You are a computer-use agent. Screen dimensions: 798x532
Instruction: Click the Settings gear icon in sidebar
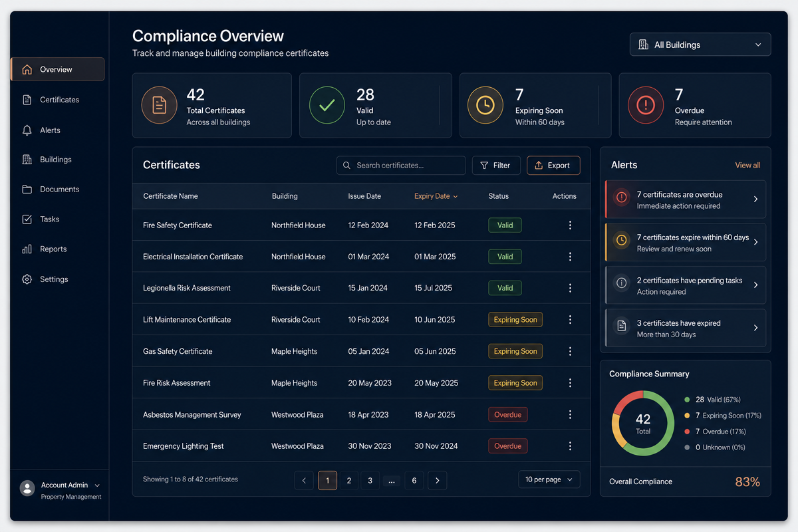pyautogui.click(x=27, y=279)
